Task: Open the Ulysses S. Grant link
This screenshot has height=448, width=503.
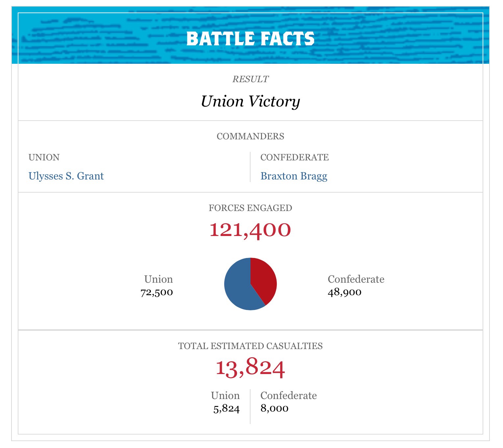Action: (66, 176)
